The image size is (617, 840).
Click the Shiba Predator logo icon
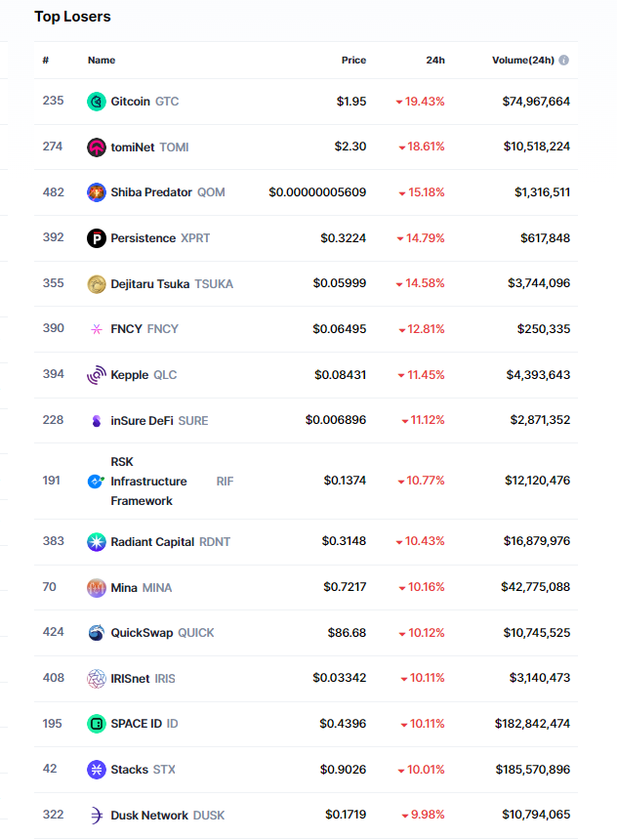tap(96, 192)
